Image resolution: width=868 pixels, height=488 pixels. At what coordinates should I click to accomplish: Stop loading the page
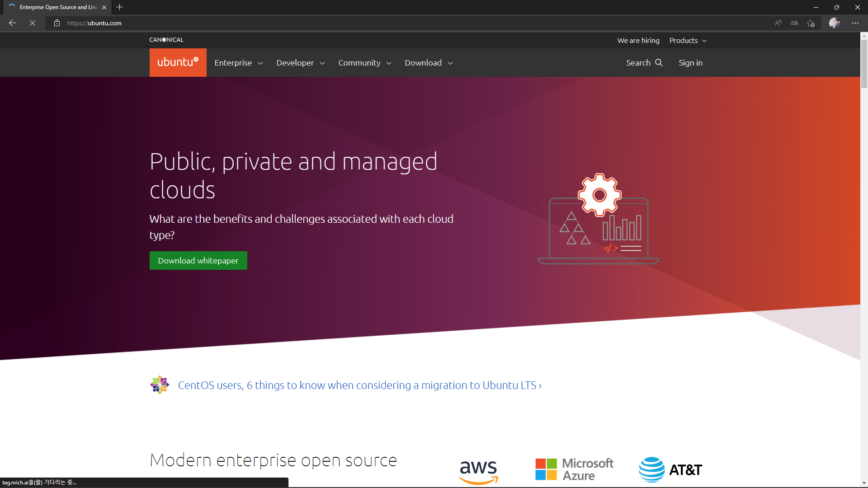click(x=33, y=23)
